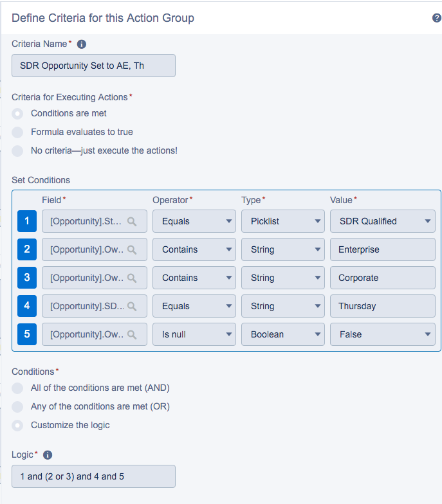
Task: Click the help question mark icon
Action: 437,18
